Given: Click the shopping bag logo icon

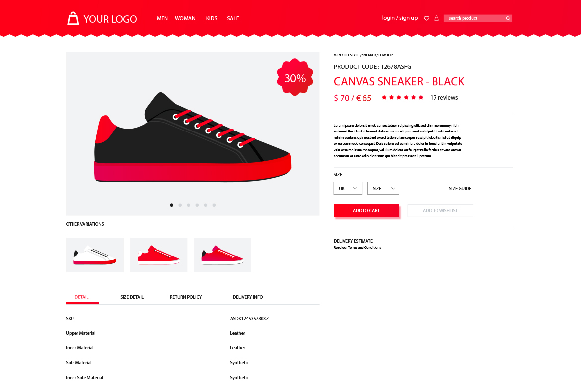Looking at the screenshot, I should click(x=73, y=18).
